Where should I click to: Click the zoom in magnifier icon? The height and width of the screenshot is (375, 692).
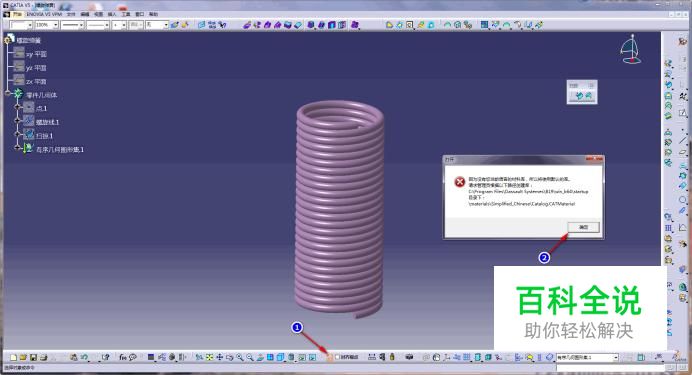(x=240, y=357)
